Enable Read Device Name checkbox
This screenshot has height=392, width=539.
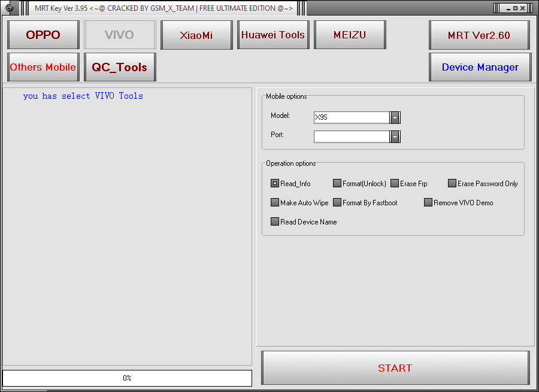275,221
